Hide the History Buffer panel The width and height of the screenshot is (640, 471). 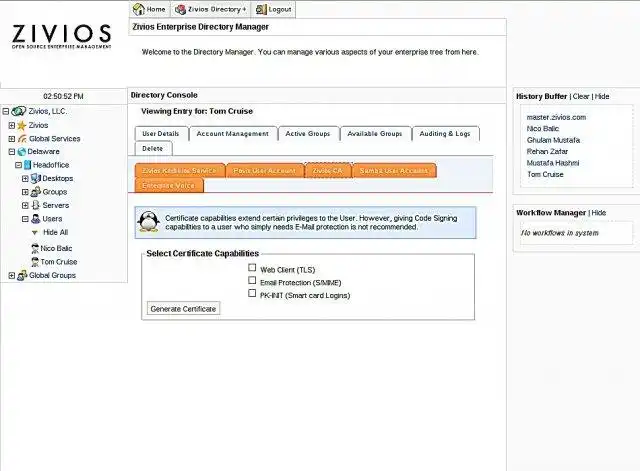(602, 96)
